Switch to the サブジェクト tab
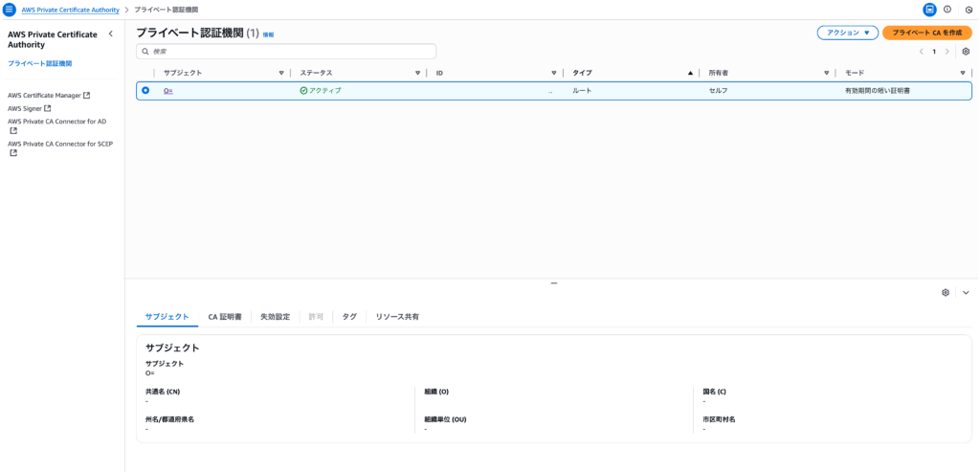Image resolution: width=980 pixels, height=472 pixels. [x=167, y=317]
